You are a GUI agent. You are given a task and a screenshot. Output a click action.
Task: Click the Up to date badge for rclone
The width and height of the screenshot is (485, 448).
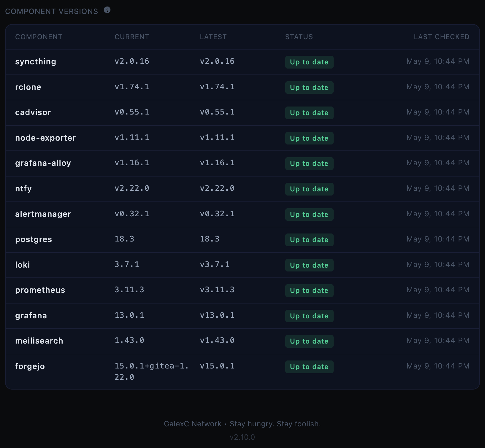coord(309,88)
